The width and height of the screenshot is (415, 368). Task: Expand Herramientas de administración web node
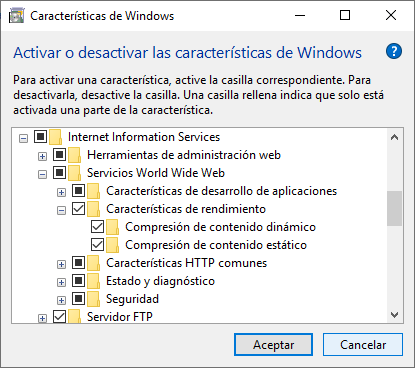(x=42, y=156)
